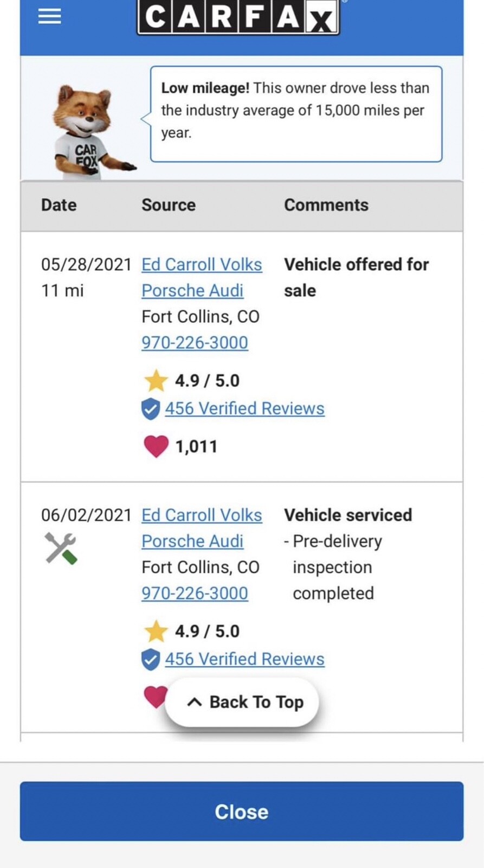Select the Low mileage tip bubble
Image resolution: width=484 pixels, height=868 pixels.
click(x=296, y=114)
